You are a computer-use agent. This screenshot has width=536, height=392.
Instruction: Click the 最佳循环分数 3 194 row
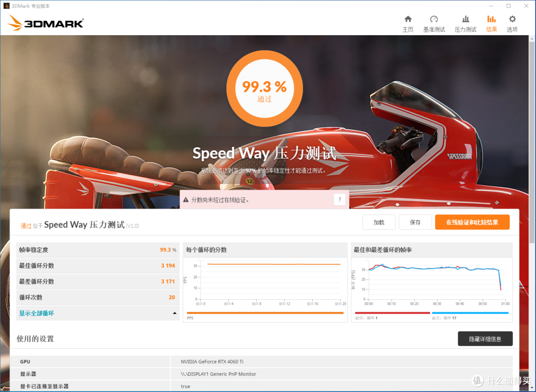[x=98, y=265]
